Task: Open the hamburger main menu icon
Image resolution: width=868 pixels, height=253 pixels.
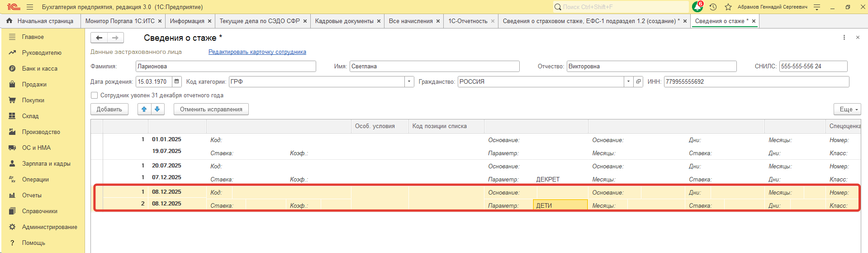Action: [30, 7]
